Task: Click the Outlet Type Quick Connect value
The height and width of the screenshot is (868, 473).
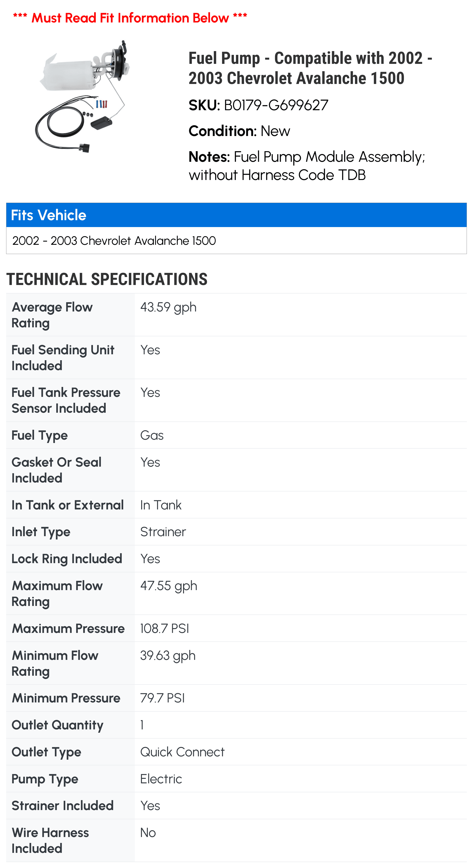Action: coord(182,752)
